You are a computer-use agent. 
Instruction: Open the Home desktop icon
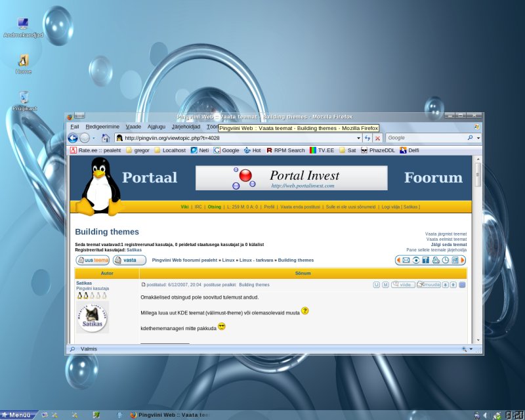[24, 64]
